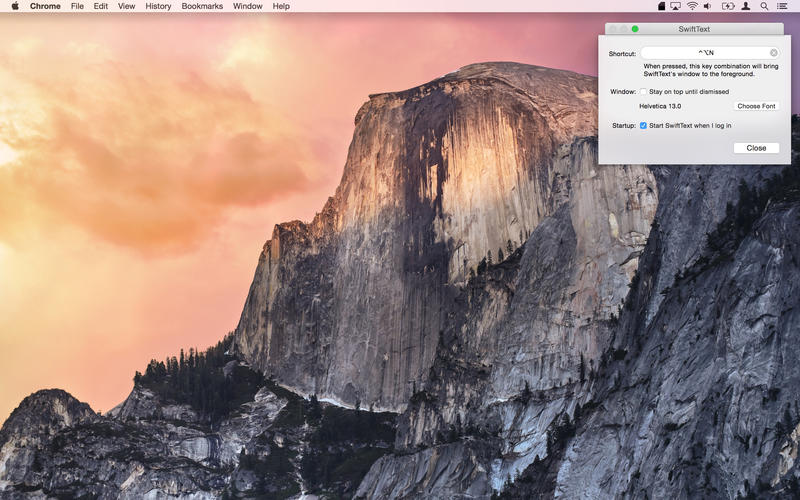
Task: Click the Choose Font button
Action: 756,106
